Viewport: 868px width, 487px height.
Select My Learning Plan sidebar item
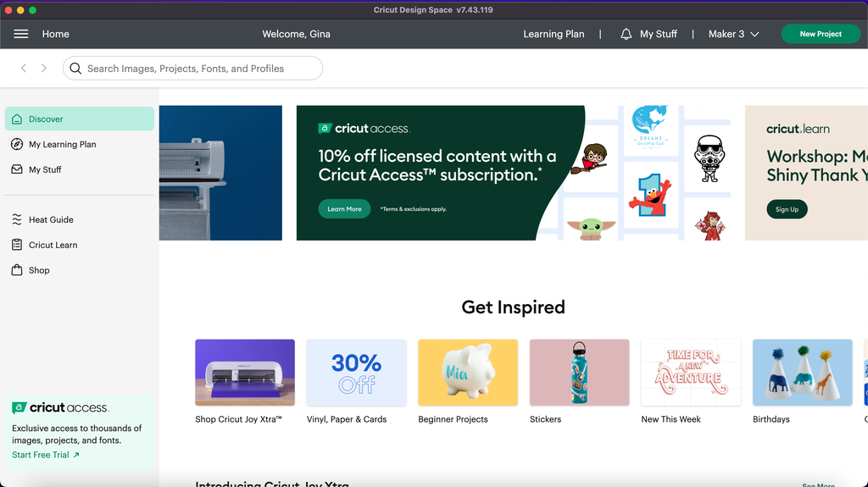pyautogui.click(x=62, y=144)
